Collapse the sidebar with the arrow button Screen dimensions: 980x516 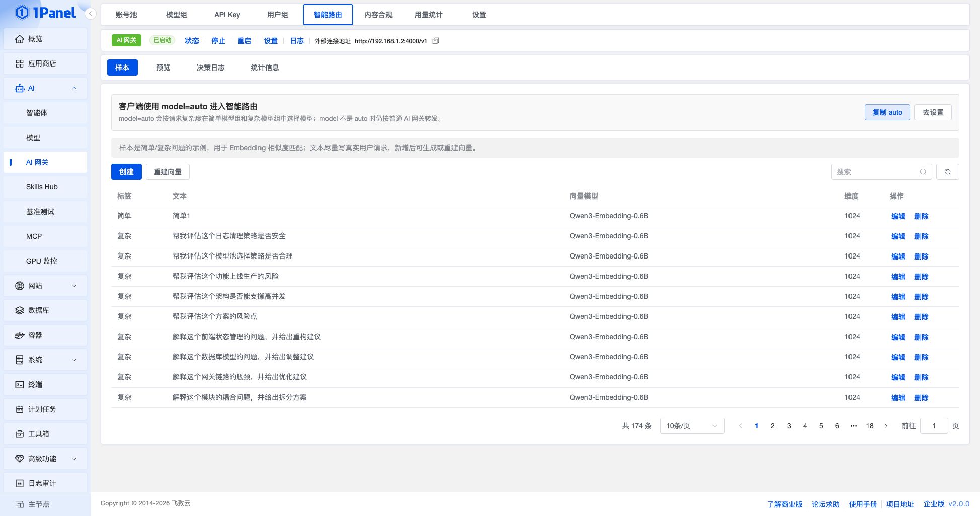coord(91,14)
